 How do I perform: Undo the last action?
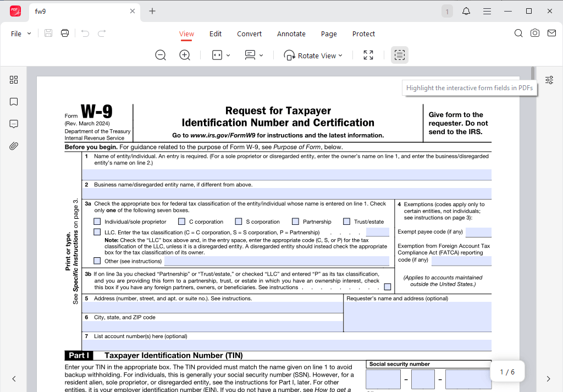point(85,34)
